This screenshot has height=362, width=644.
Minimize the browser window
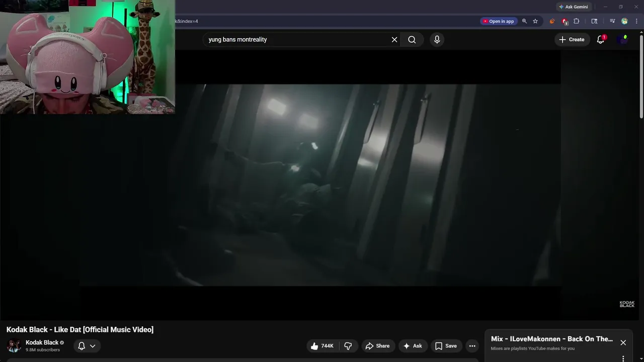click(x=605, y=7)
